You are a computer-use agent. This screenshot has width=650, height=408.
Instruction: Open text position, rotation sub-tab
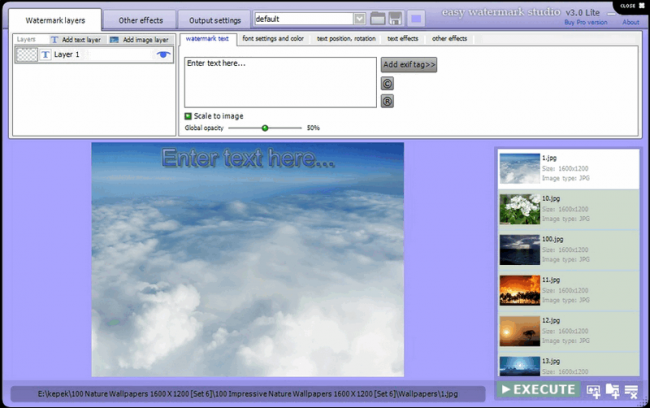point(346,39)
